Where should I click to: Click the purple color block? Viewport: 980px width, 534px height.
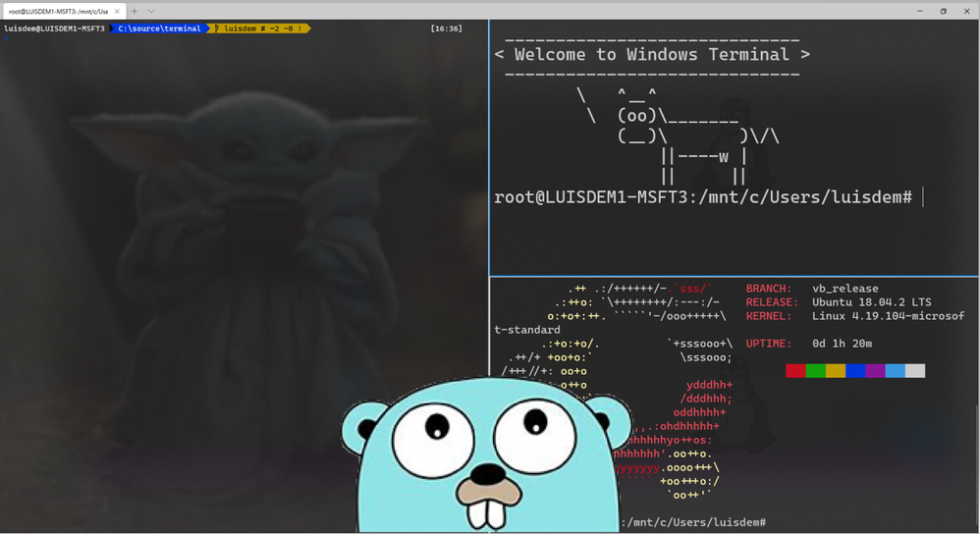pyautogui.click(x=875, y=371)
